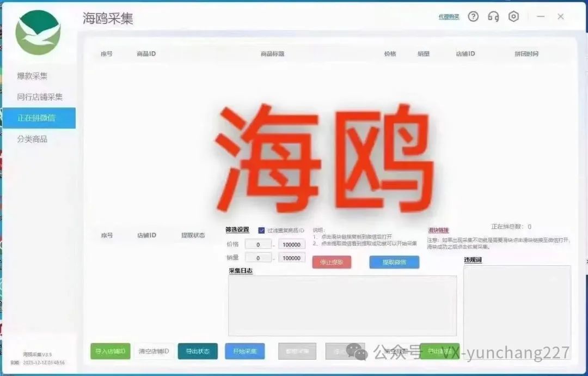
Task: Click the 导入店铺ID button
Action: click(x=111, y=351)
